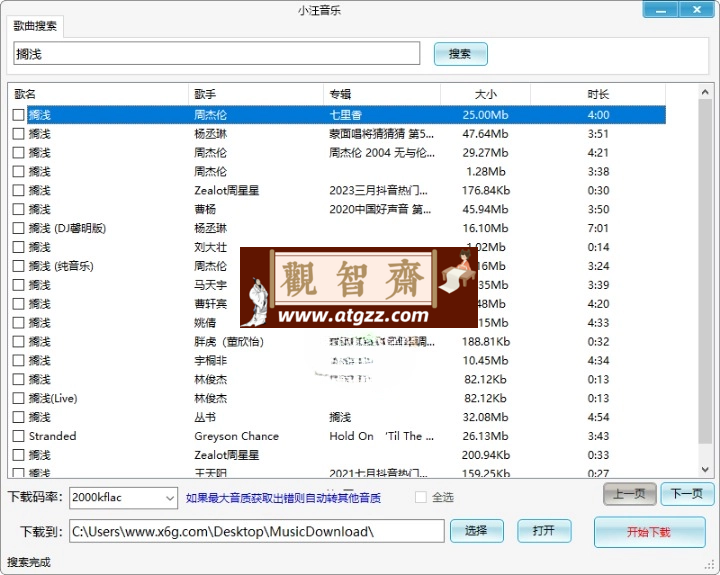Image resolution: width=720 pixels, height=575 pixels.
Task: Switch to the 歌曲搜索 tab
Action: click(x=35, y=26)
